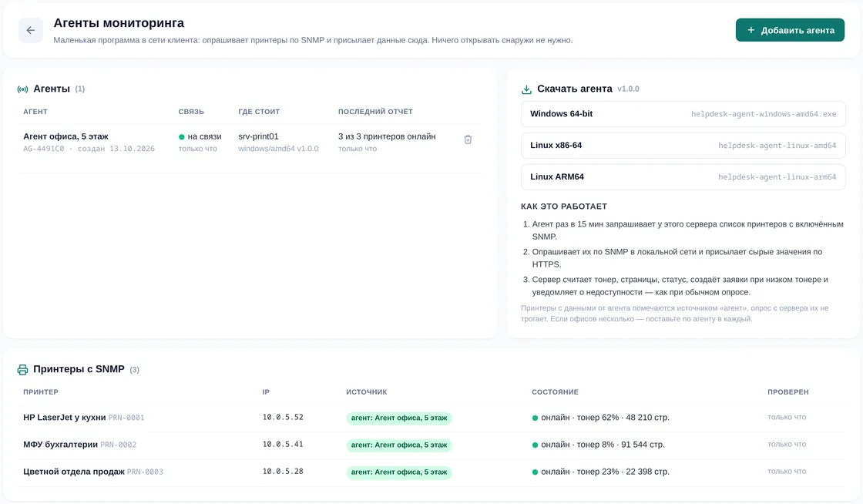Click the «КАК ЭТО РАБОТАЕТ» heading
863x504 pixels.
564,207
